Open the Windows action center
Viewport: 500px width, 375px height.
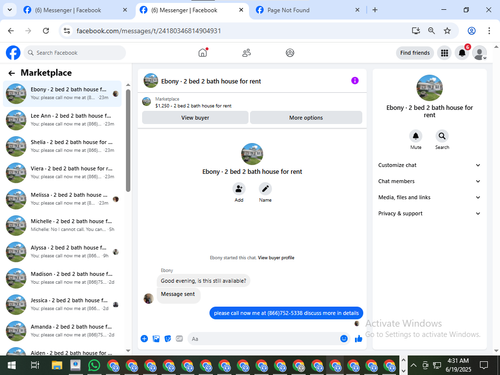coord(484,365)
